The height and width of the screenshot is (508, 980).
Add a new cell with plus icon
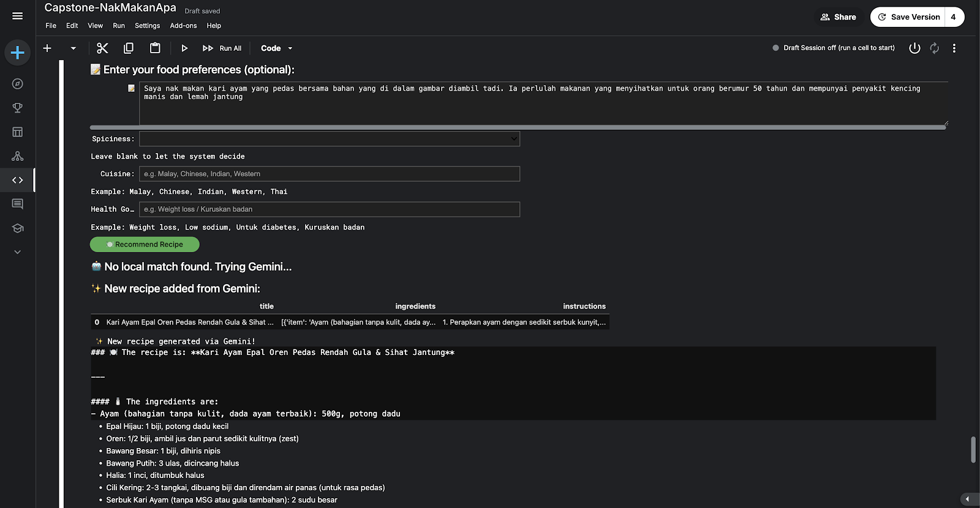click(x=47, y=48)
